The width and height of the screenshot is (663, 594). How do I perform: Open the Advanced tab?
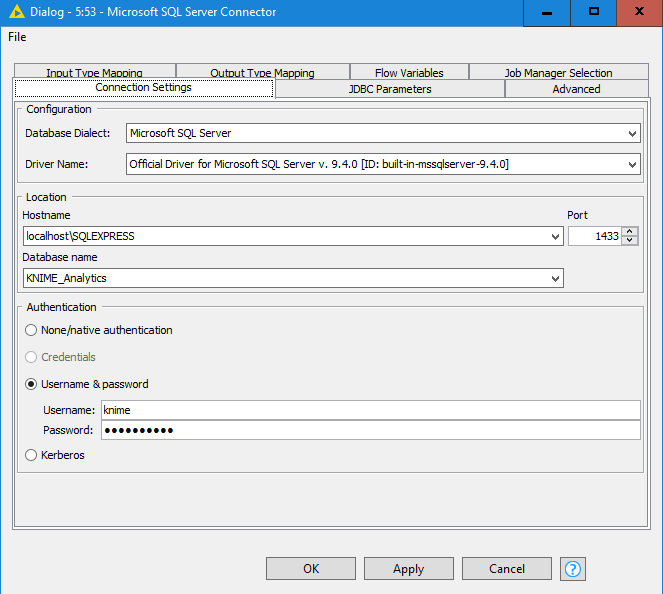click(x=576, y=89)
